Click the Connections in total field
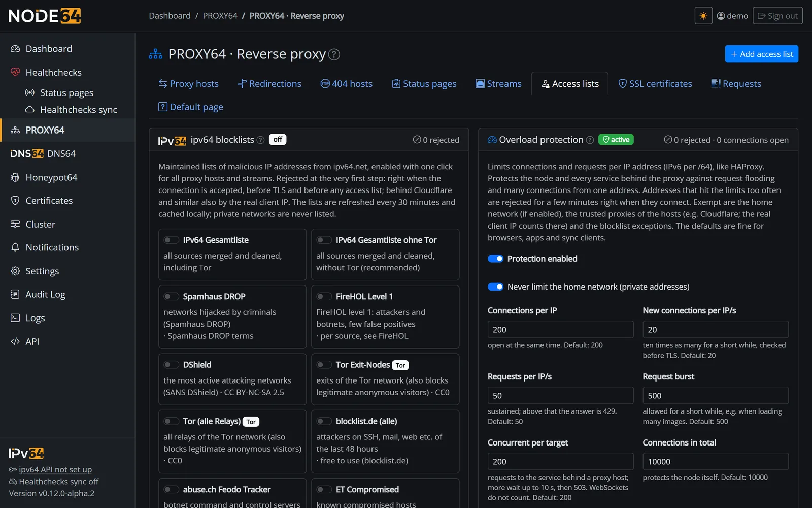 click(x=716, y=461)
